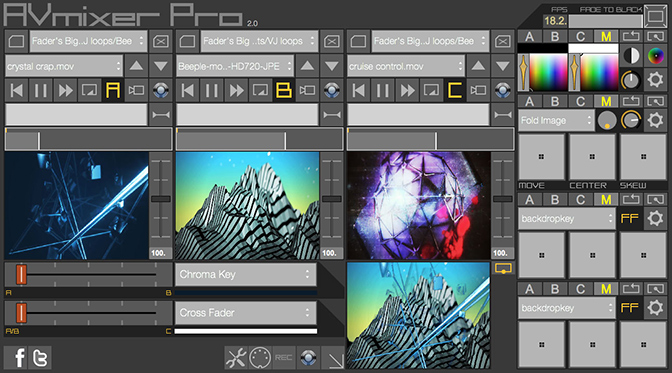Click the MOVE XY pad
This screenshot has width=672, height=373.
click(x=542, y=156)
